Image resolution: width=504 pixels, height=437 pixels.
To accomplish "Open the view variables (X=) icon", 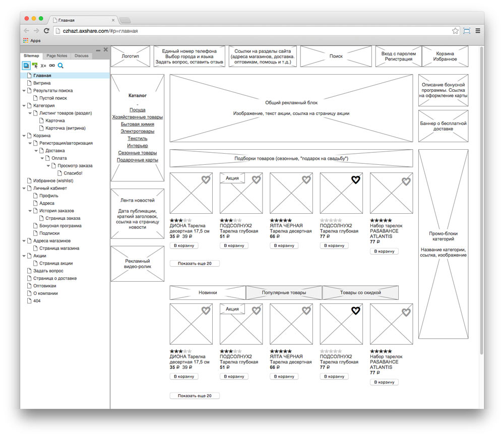I will tap(43, 66).
